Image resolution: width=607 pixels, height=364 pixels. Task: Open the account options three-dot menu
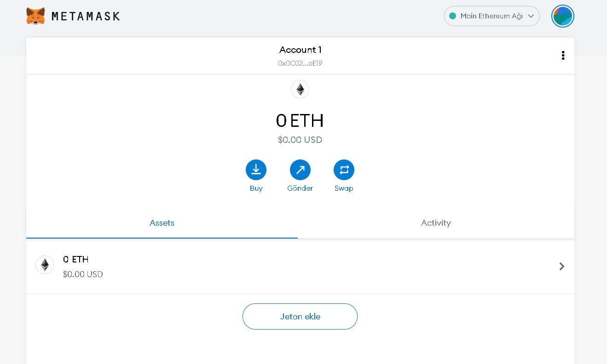(x=563, y=56)
